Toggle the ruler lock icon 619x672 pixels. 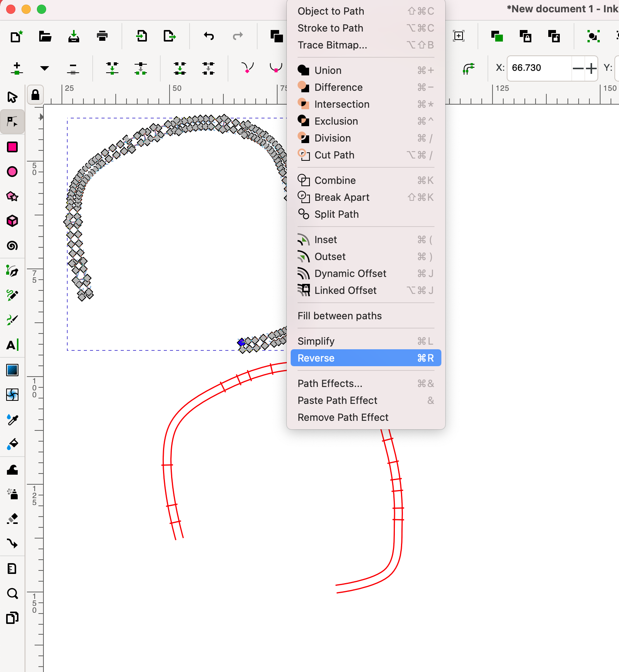(x=35, y=95)
